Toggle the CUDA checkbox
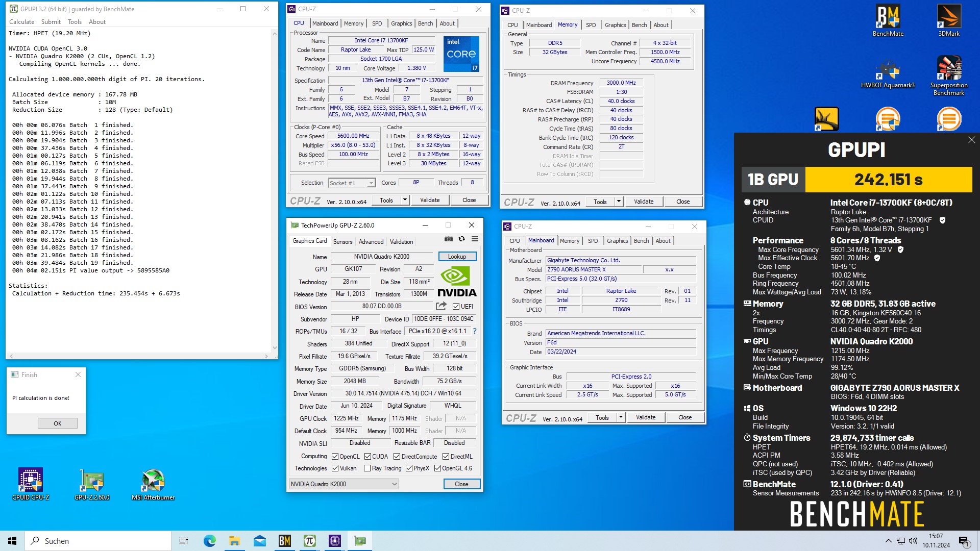Viewport: 980px width, 551px height. tap(367, 457)
